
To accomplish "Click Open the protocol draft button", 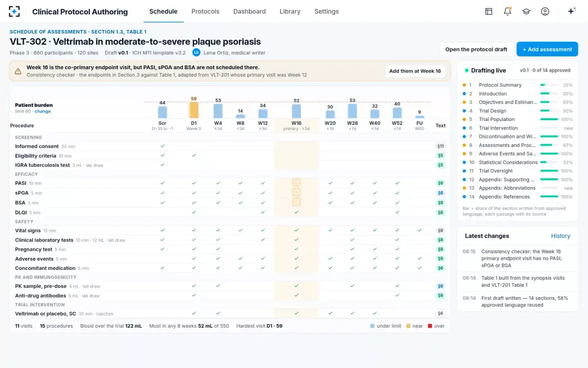I will pos(476,49).
